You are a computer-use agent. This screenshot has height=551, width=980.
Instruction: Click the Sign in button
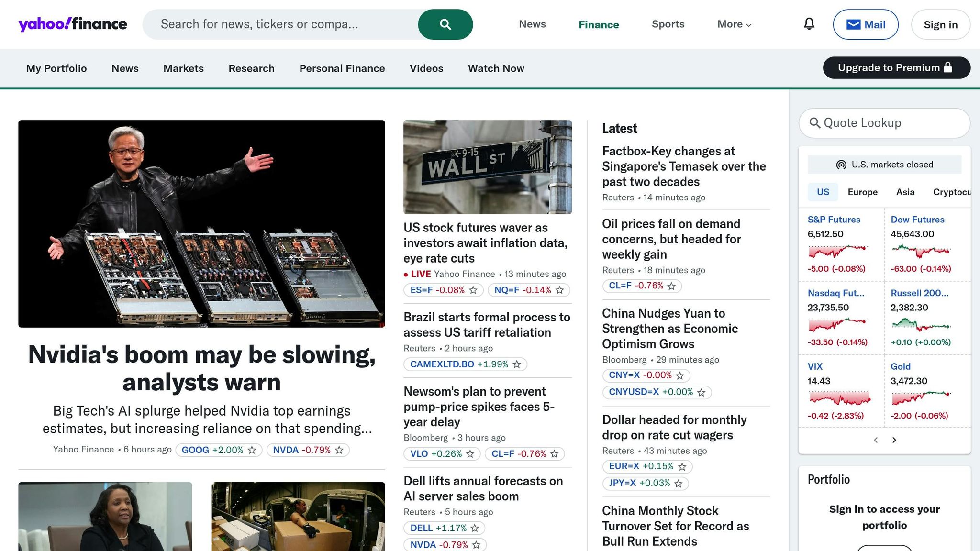(940, 24)
